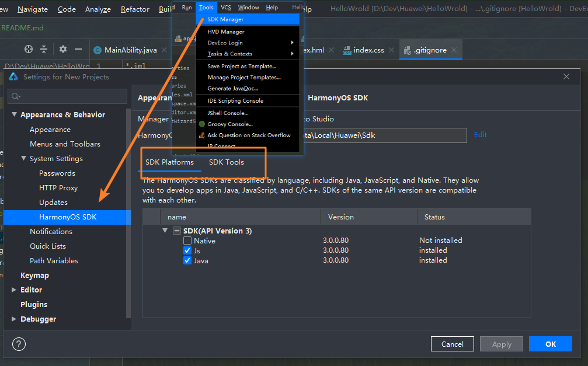Select Plugins settings item
The image size is (588, 366).
coord(34,305)
